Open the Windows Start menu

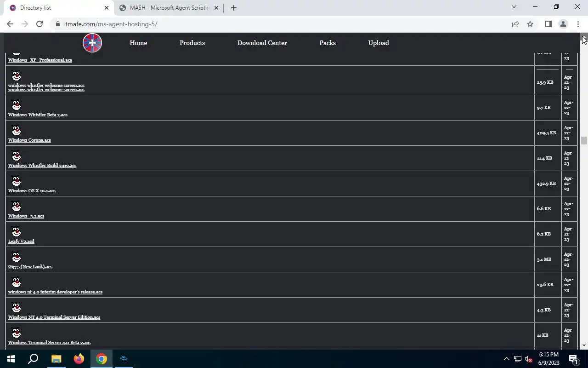click(11, 359)
